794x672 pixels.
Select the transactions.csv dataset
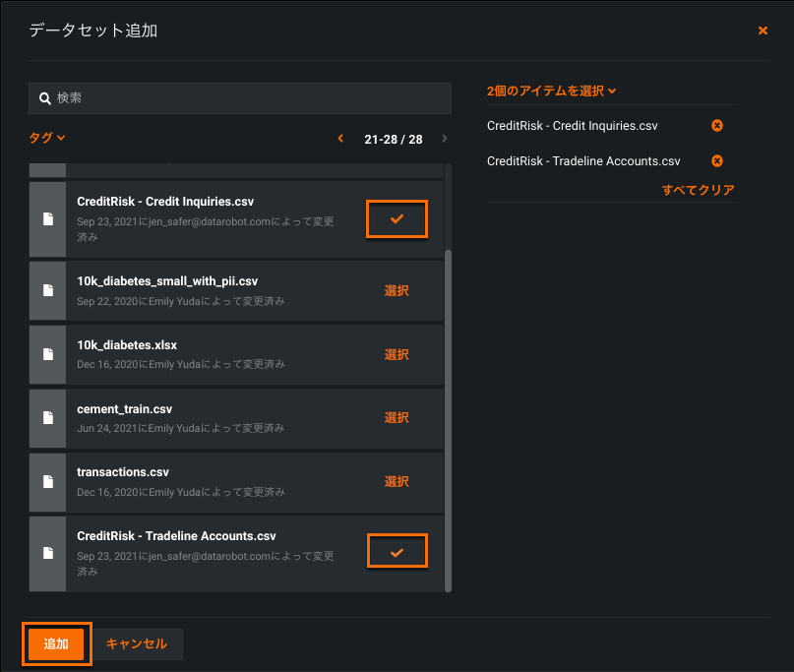coord(397,481)
